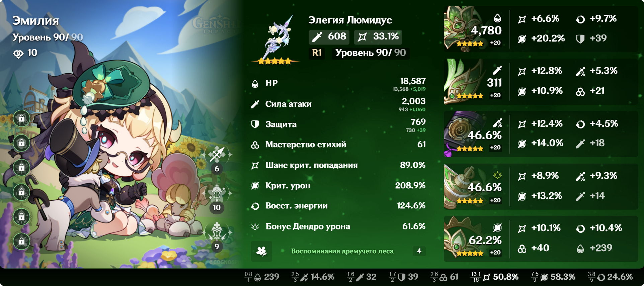644x286 pixels.
Task: Click the top locked constellation icon
Action: coord(21,118)
